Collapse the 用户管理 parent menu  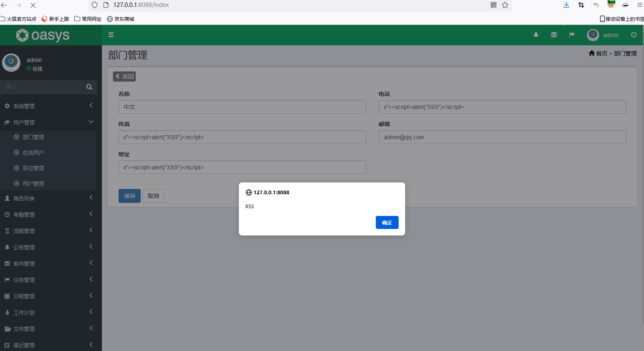(x=48, y=122)
